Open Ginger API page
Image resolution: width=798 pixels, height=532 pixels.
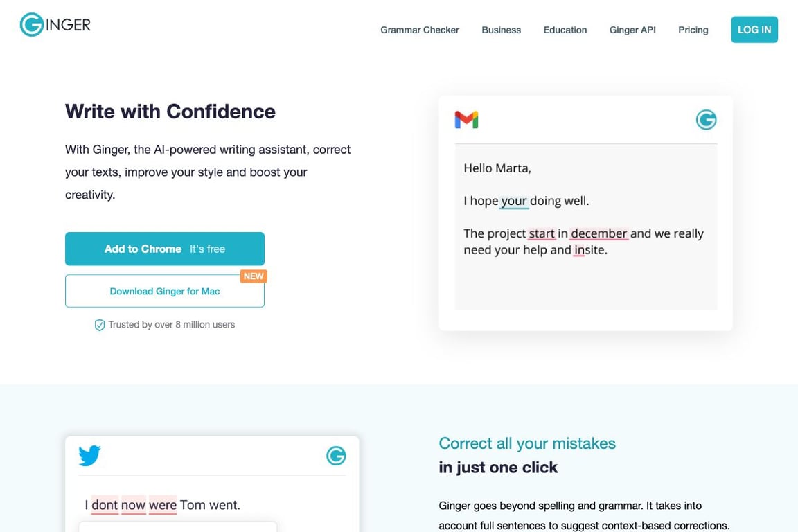[x=632, y=30]
